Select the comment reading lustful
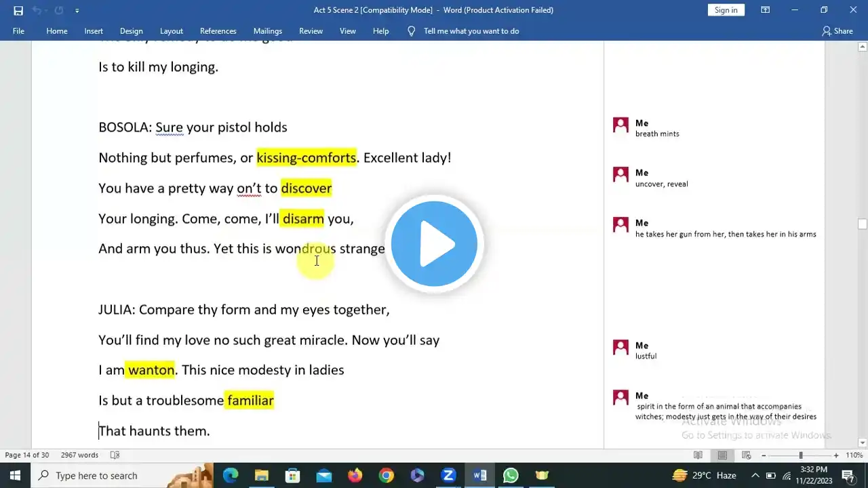 pyautogui.click(x=646, y=357)
